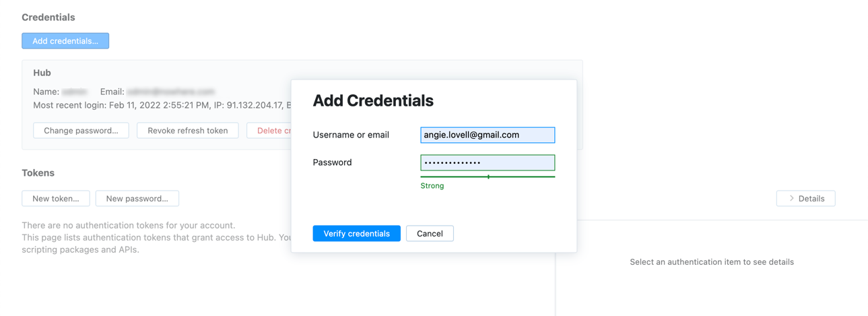868x316 pixels.
Task: Click the Credentials section heading
Action: [48, 18]
